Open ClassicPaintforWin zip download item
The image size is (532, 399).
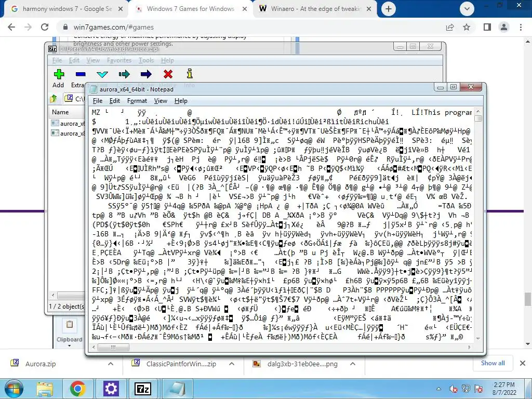coord(181,364)
